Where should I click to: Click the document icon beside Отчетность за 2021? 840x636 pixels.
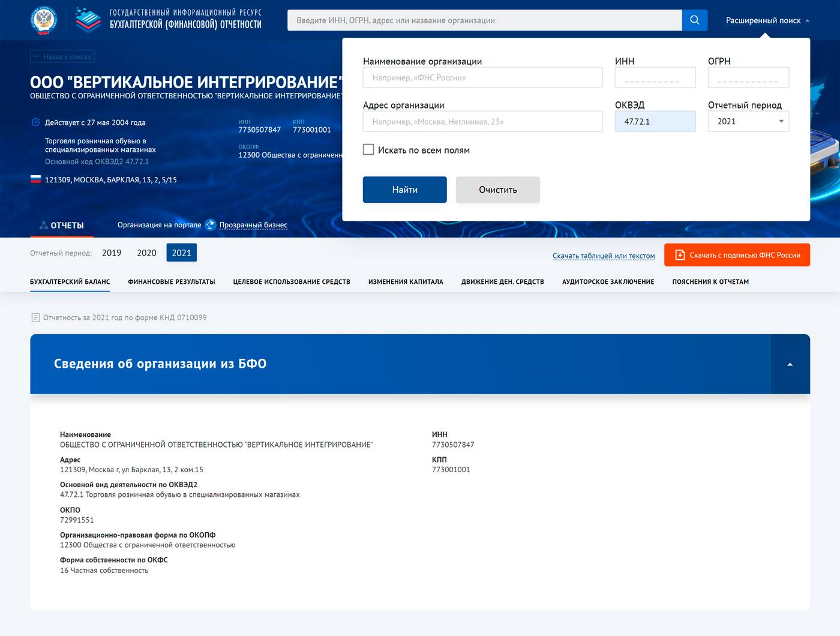tap(35, 317)
